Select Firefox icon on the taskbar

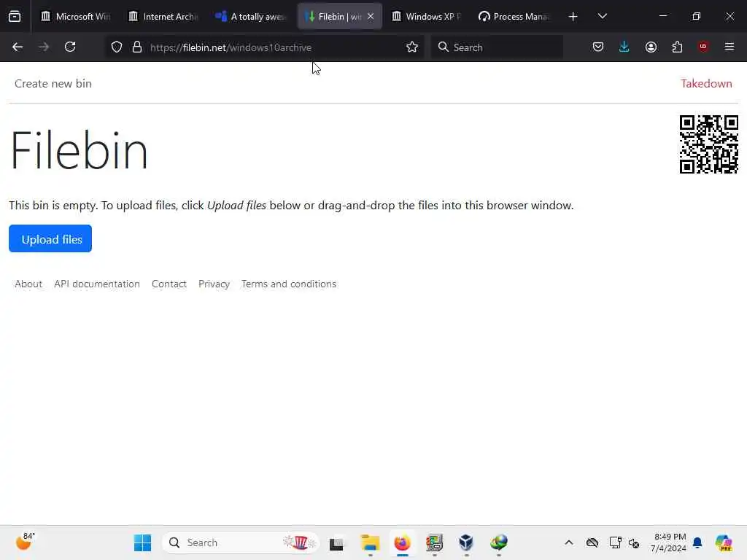coord(403,543)
